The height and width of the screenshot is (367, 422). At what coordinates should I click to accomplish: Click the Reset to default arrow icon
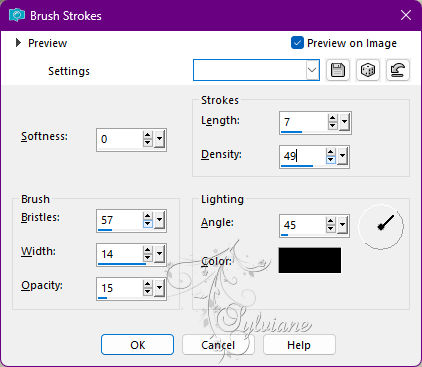pyautogui.click(x=398, y=70)
